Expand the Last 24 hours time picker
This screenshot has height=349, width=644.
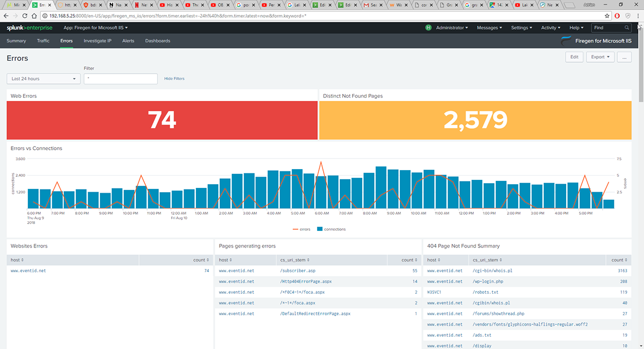pos(43,79)
